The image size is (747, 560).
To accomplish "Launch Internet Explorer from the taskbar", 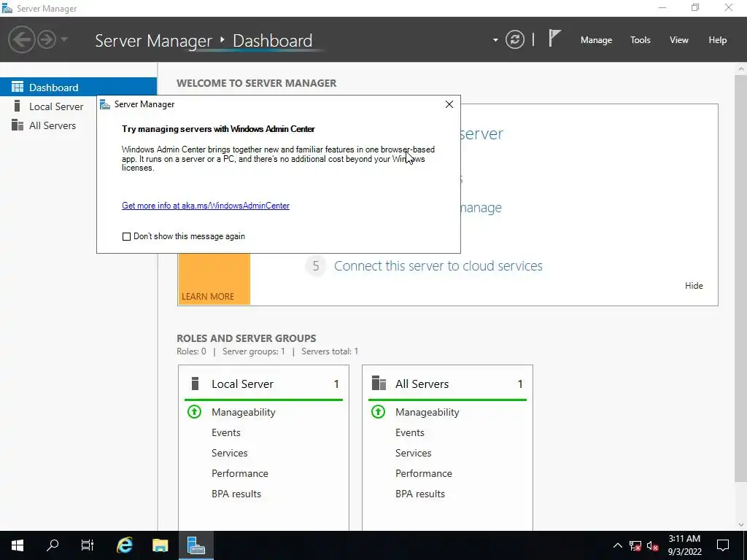I will pyautogui.click(x=124, y=545).
